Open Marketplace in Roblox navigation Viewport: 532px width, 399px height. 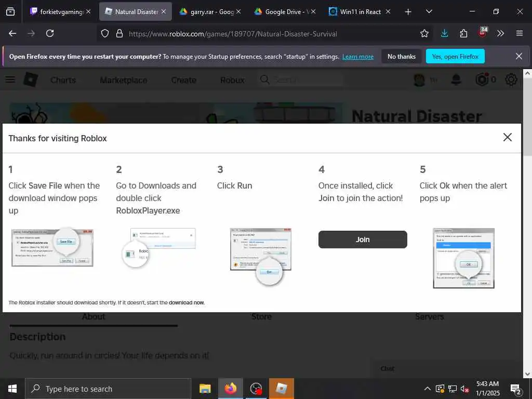tap(124, 80)
